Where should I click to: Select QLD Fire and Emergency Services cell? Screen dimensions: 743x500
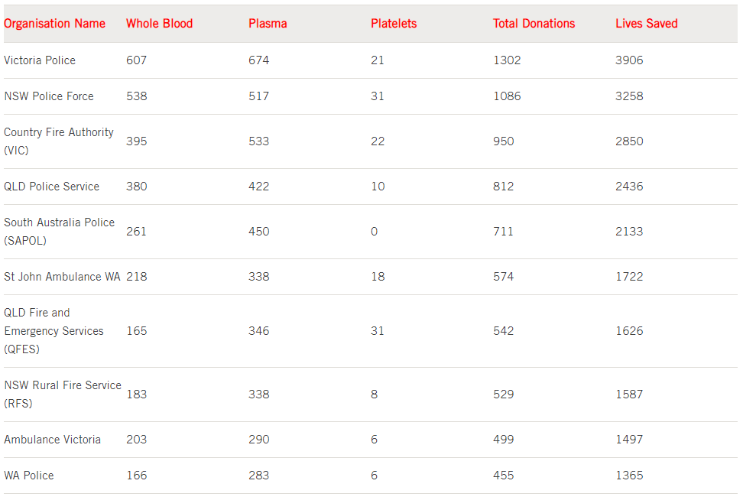click(x=54, y=331)
